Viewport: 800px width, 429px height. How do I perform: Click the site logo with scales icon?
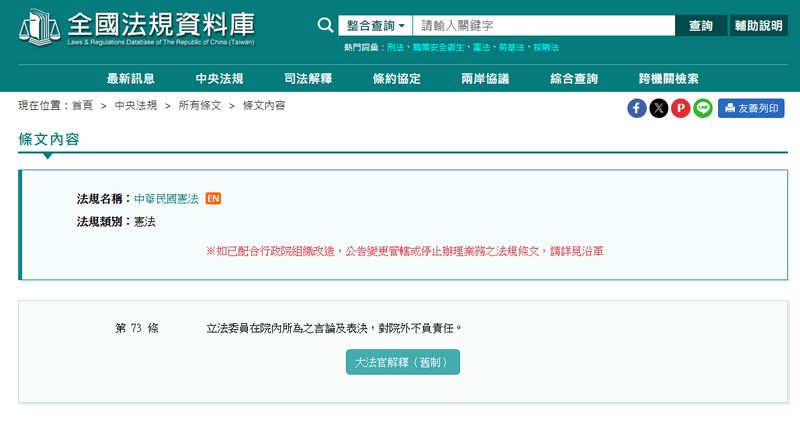pos(39,27)
